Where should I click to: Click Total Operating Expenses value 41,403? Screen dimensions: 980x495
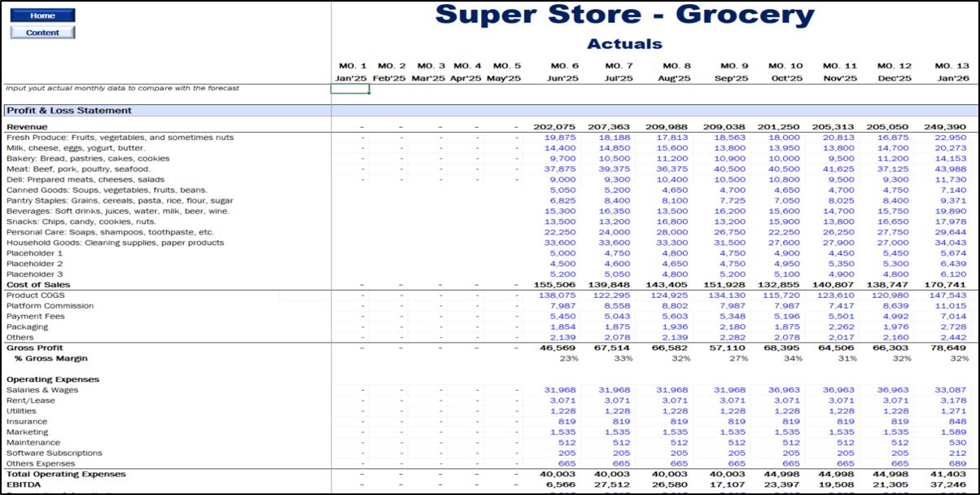click(x=949, y=474)
